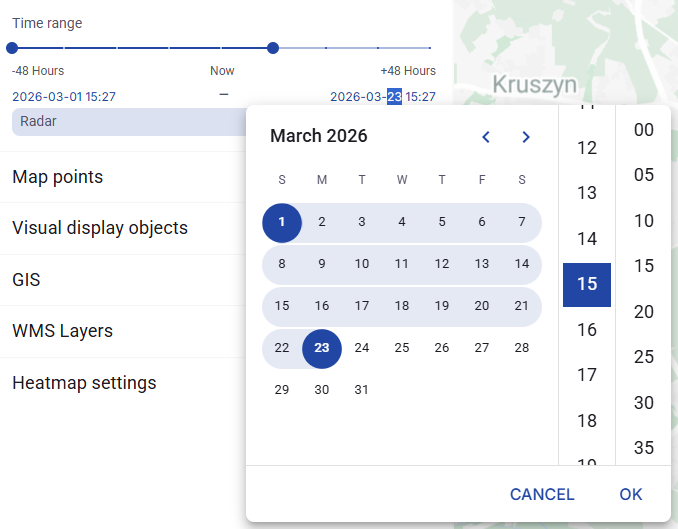Pick March 10 in the calendar

point(362,264)
